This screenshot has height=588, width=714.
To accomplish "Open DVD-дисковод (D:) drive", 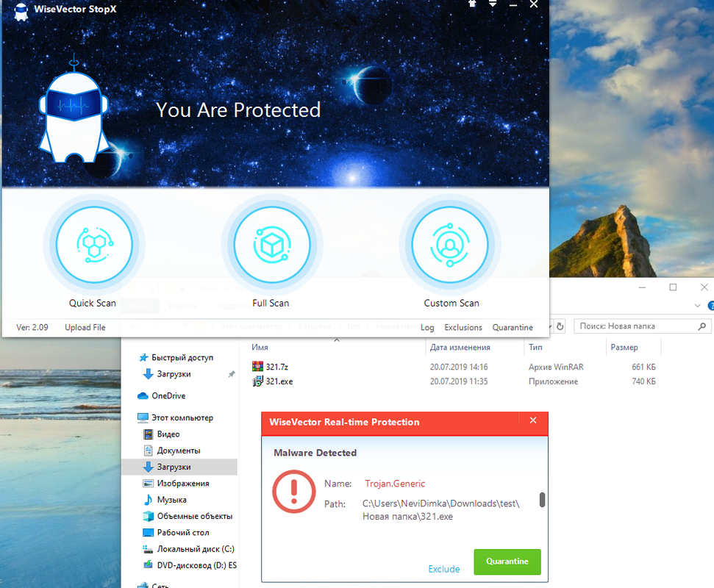I will [x=196, y=565].
